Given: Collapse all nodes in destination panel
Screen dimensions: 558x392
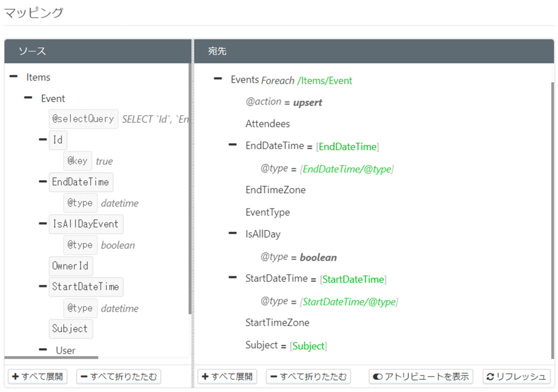Looking at the screenshot, I should (x=308, y=377).
